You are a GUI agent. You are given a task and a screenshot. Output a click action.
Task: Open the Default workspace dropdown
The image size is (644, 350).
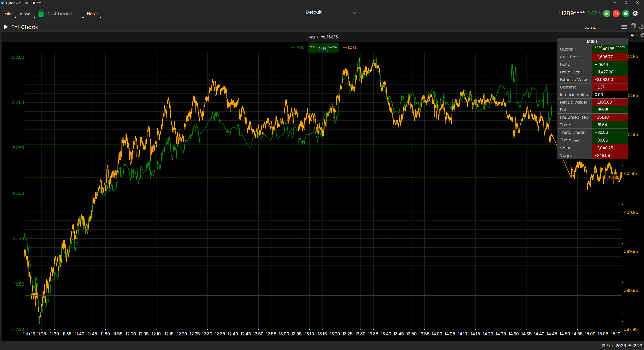(353, 13)
